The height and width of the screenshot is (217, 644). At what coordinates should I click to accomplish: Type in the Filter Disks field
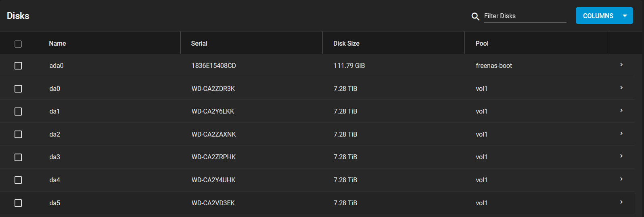point(525,16)
